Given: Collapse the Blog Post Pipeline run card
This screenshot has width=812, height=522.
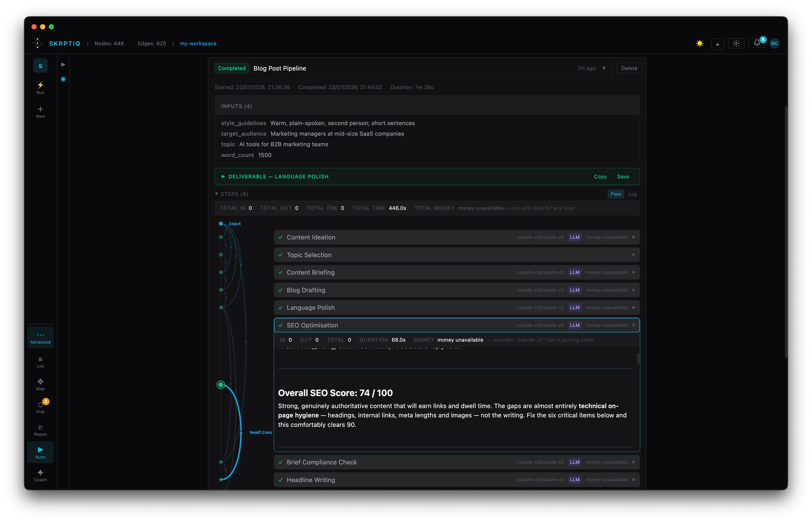Looking at the screenshot, I should tap(603, 68).
